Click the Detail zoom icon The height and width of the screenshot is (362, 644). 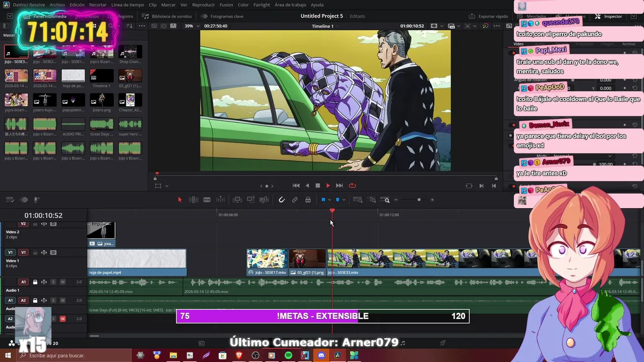373,200
